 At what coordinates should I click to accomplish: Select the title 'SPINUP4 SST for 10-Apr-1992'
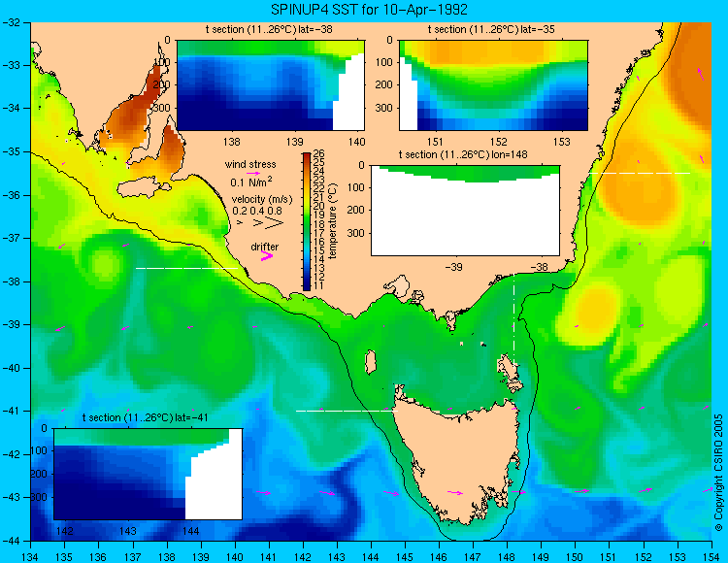(369, 9)
